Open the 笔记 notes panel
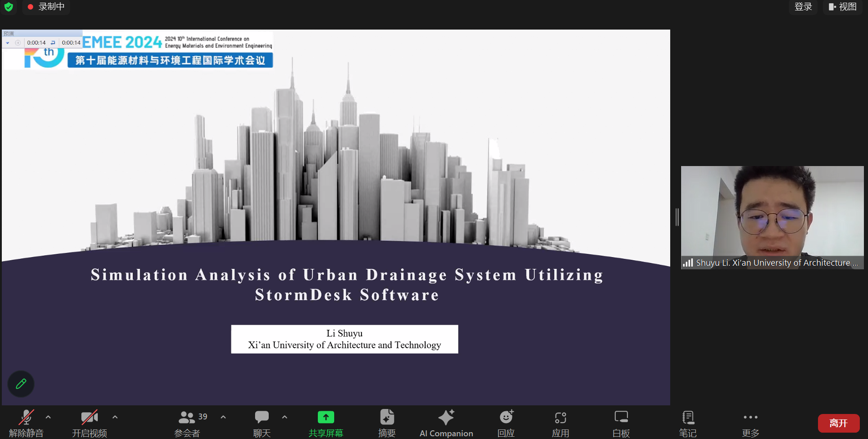Image resolution: width=868 pixels, height=439 pixels. (688, 424)
